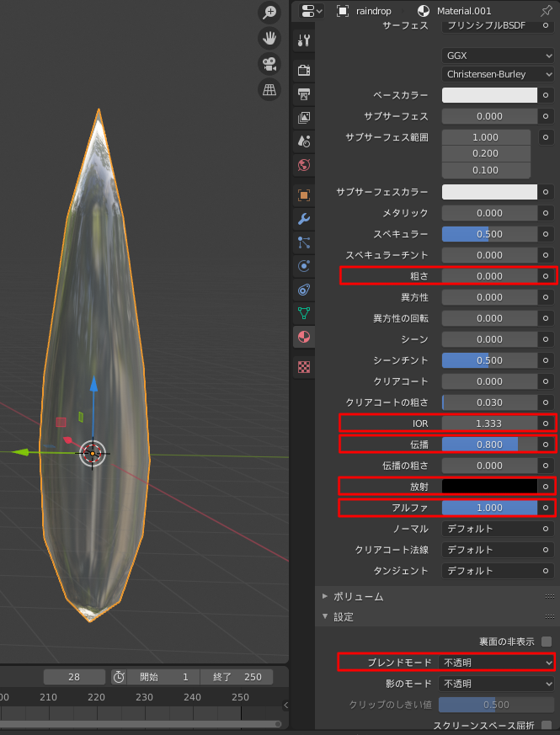Click the socket dot next to 粗さ
The width and height of the screenshot is (560, 735).
[x=546, y=276]
